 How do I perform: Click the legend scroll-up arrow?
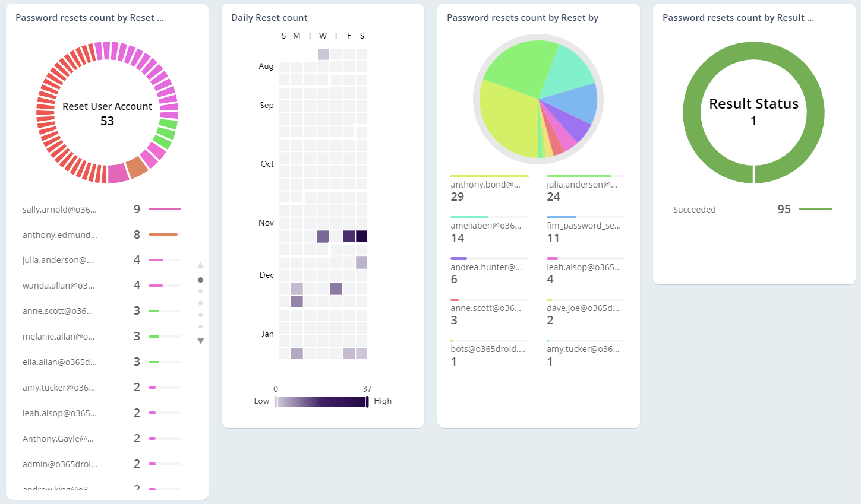point(200,265)
